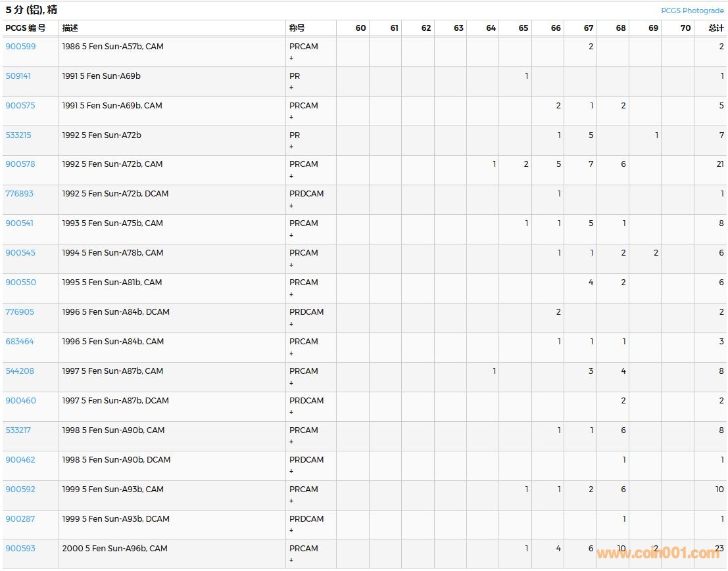Click the 总计 column header
Image resolution: width=728 pixels, height=571 pixels.
coord(716,28)
